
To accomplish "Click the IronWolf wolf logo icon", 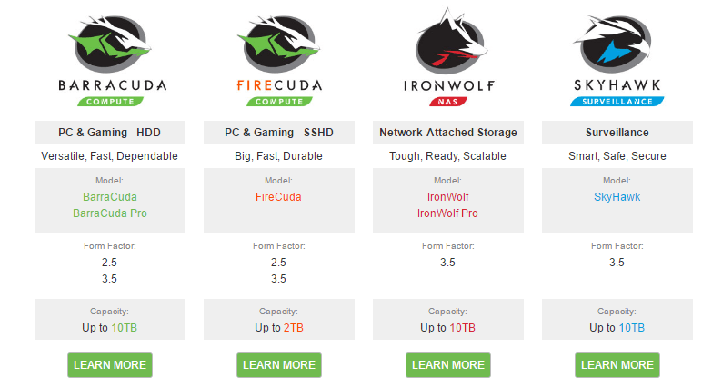I will pos(451,42).
